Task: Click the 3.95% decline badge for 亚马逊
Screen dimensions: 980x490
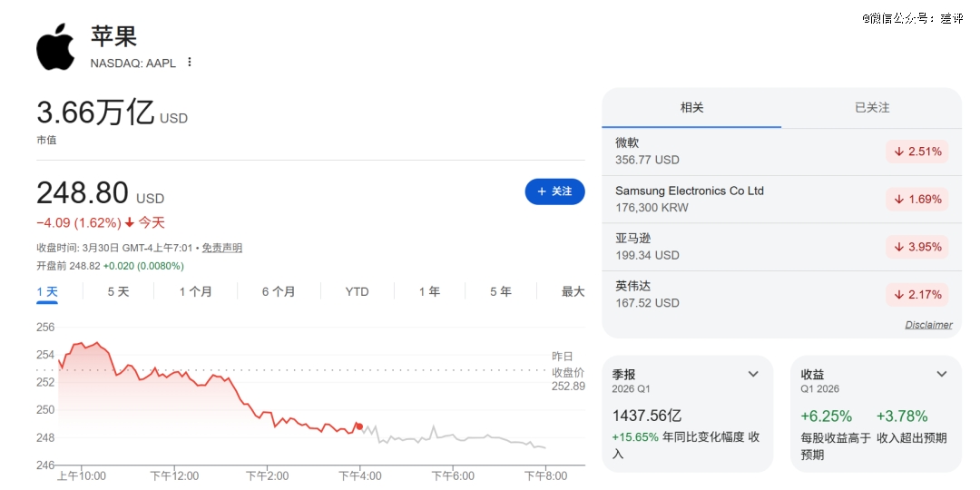Action: 916,247
